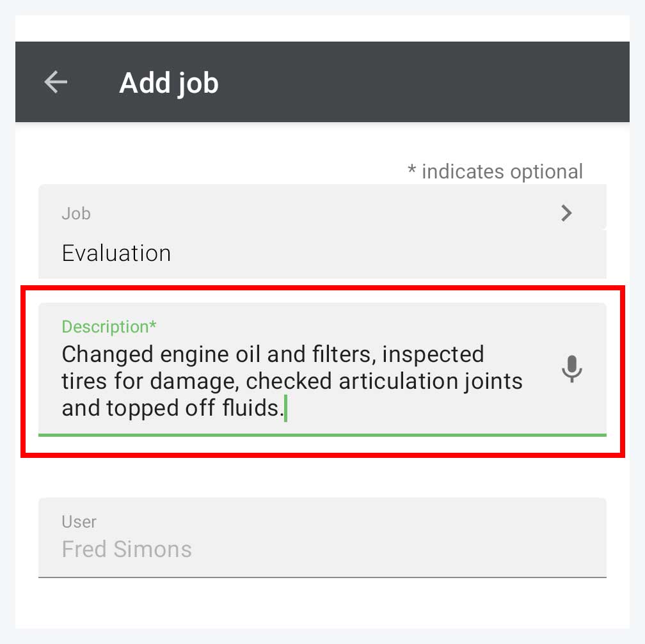Click the small "Job" field label
Image resolution: width=645 pixels, height=644 pixels.
tap(76, 214)
